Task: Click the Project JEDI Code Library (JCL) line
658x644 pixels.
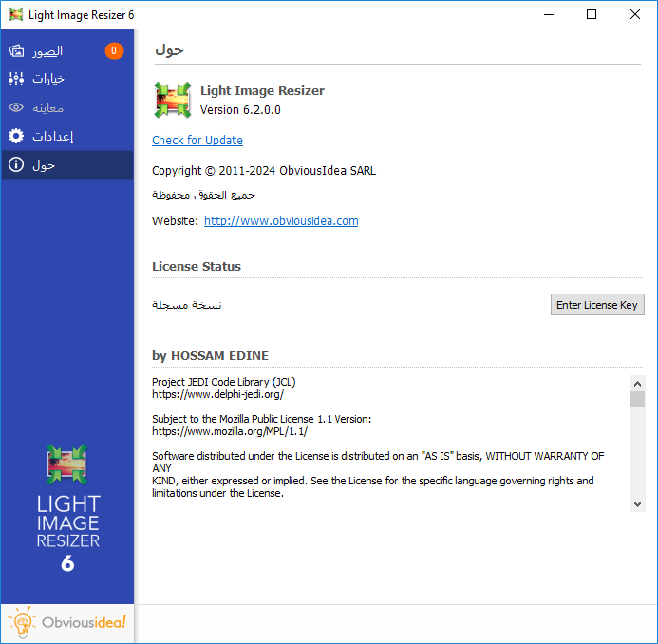Action: (224, 382)
